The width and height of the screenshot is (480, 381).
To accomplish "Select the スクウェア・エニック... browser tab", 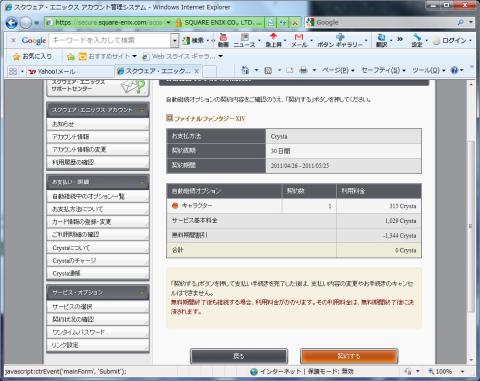I will point(158,71).
